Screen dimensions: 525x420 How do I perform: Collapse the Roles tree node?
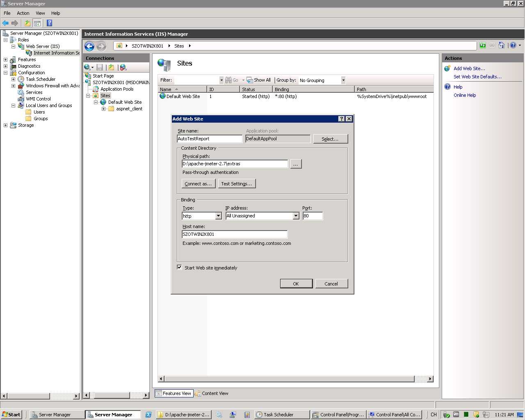tap(5, 40)
